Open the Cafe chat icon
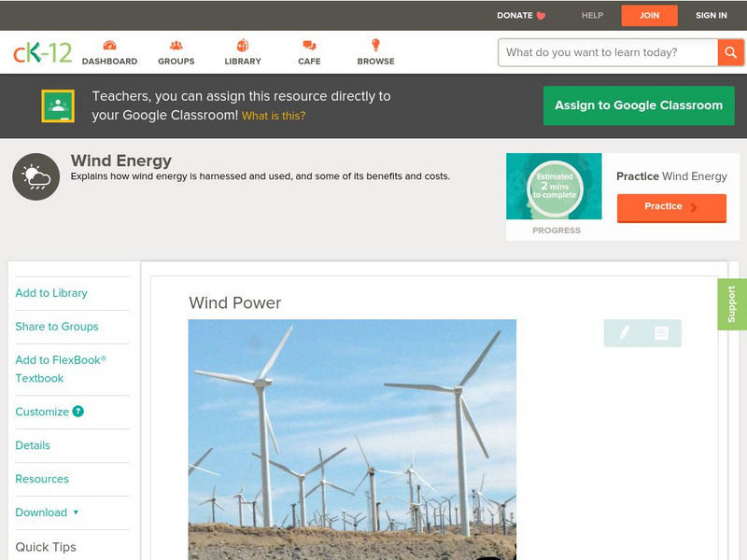The height and width of the screenshot is (560, 747). (309, 46)
